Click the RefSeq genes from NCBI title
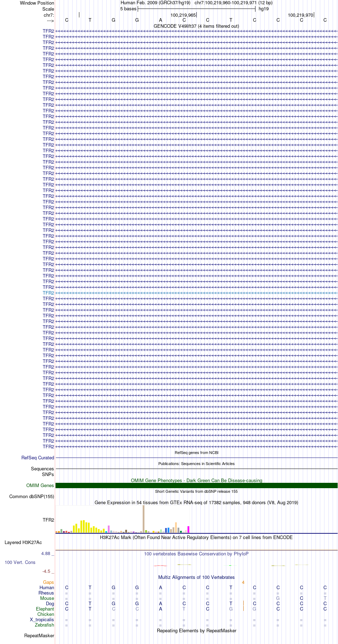The width and height of the screenshot is (338, 644). 196,453
